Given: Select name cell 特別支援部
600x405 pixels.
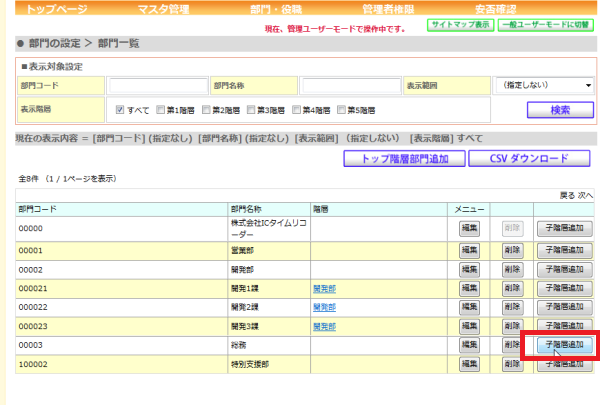Looking at the screenshot, I should 269,364.
